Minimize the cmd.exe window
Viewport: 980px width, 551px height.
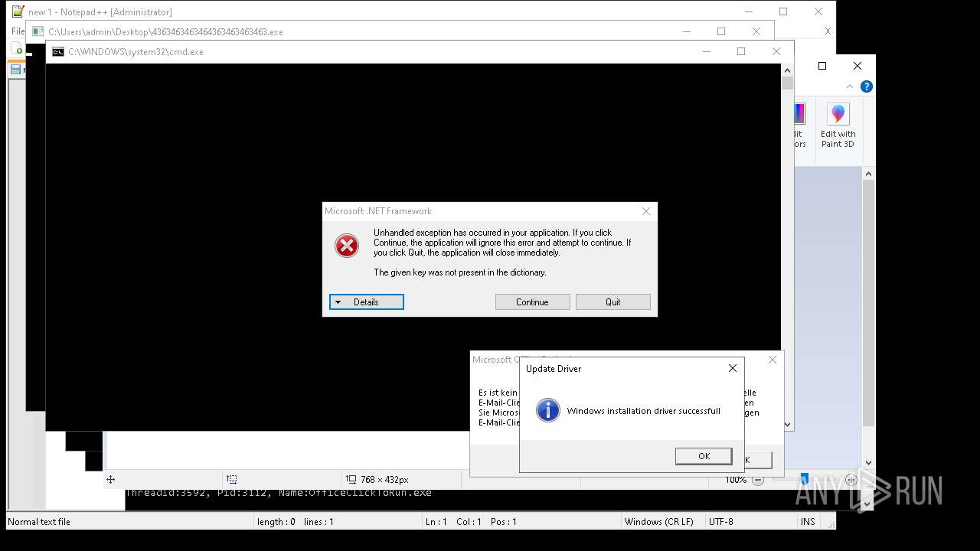pos(706,51)
